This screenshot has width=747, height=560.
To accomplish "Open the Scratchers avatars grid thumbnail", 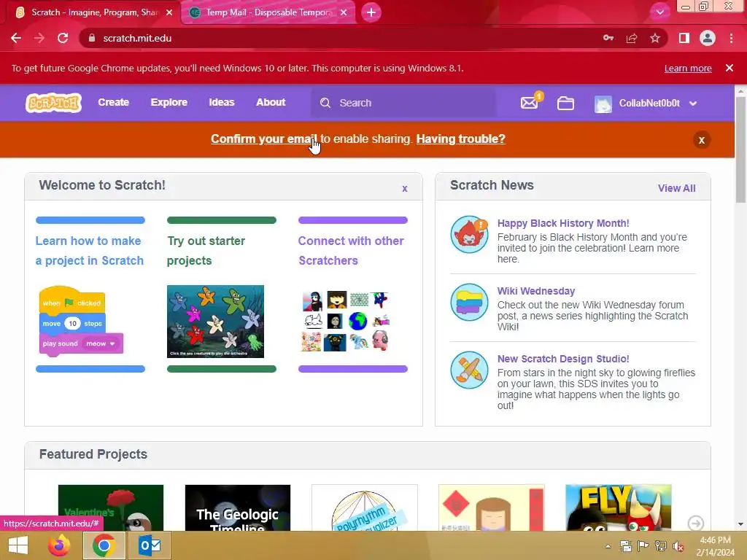I will (x=345, y=322).
